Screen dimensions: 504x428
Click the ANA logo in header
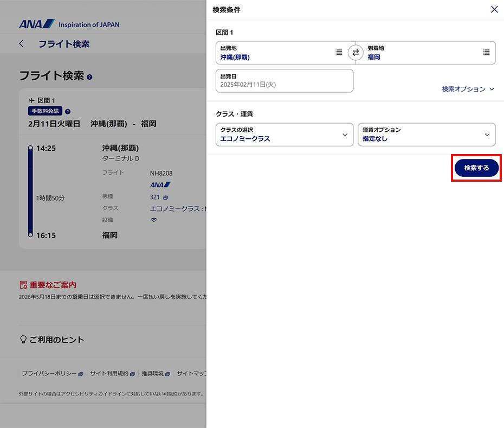coord(37,24)
